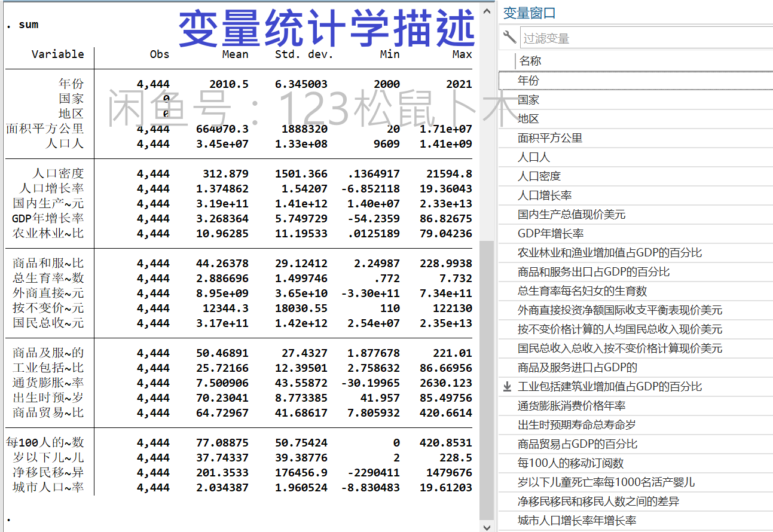Click the 商品及服~的 maximum value 221.01

tap(453, 353)
